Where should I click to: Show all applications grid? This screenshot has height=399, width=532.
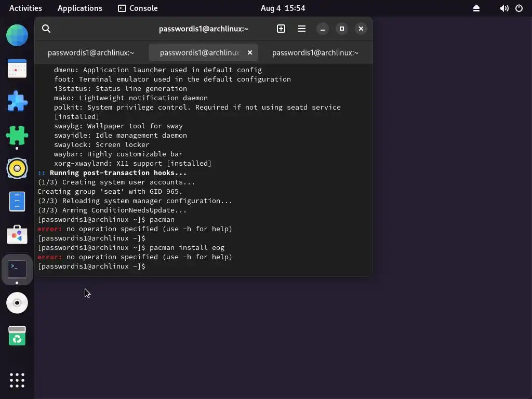pyautogui.click(x=17, y=380)
